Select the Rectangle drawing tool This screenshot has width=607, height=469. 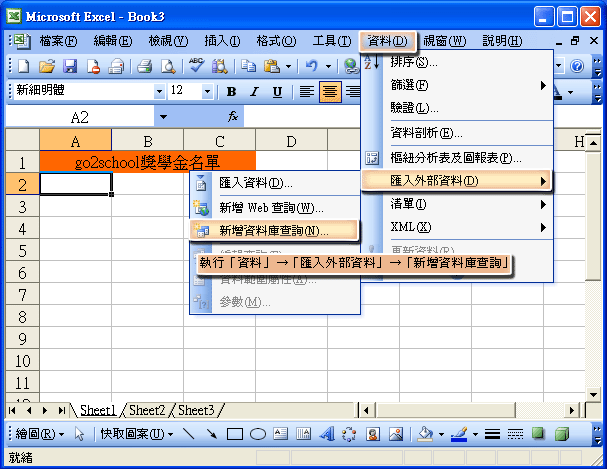(x=235, y=434)
